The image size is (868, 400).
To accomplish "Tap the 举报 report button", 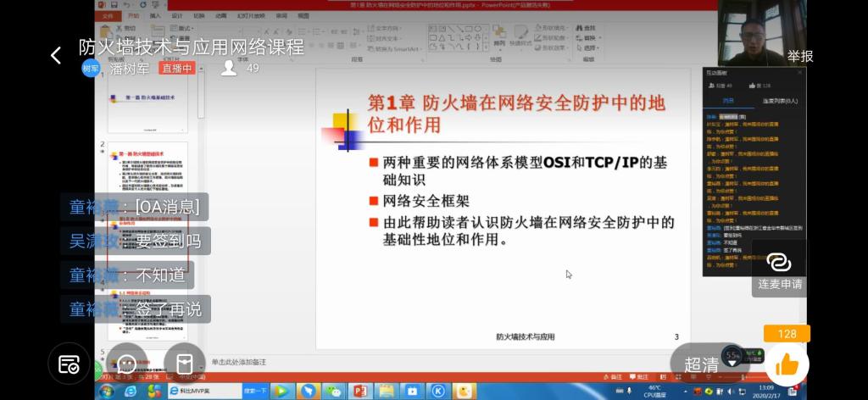I will [799, 56].
